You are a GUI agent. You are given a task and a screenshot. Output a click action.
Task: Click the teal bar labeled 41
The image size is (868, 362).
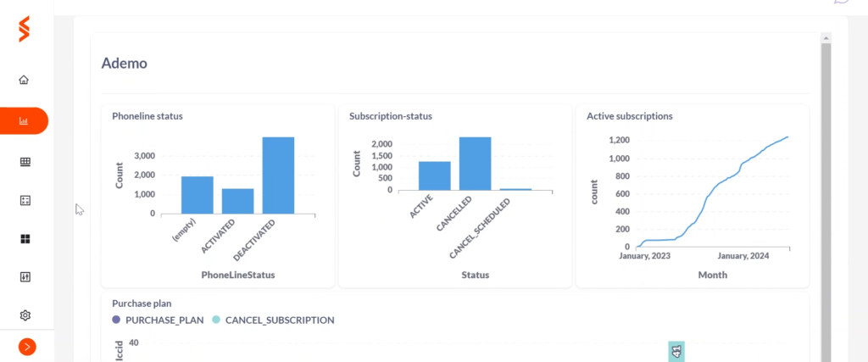[x=676, y=352]
